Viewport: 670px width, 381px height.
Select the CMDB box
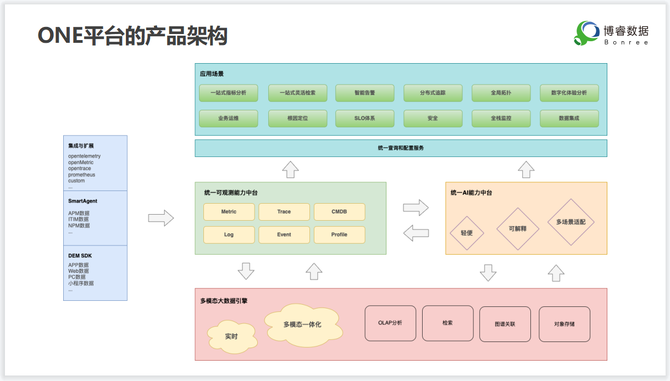tap(339, 211)
